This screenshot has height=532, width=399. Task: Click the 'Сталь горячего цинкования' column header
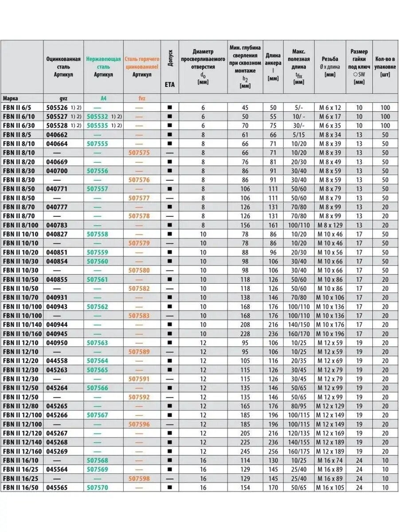click(141, 66)
